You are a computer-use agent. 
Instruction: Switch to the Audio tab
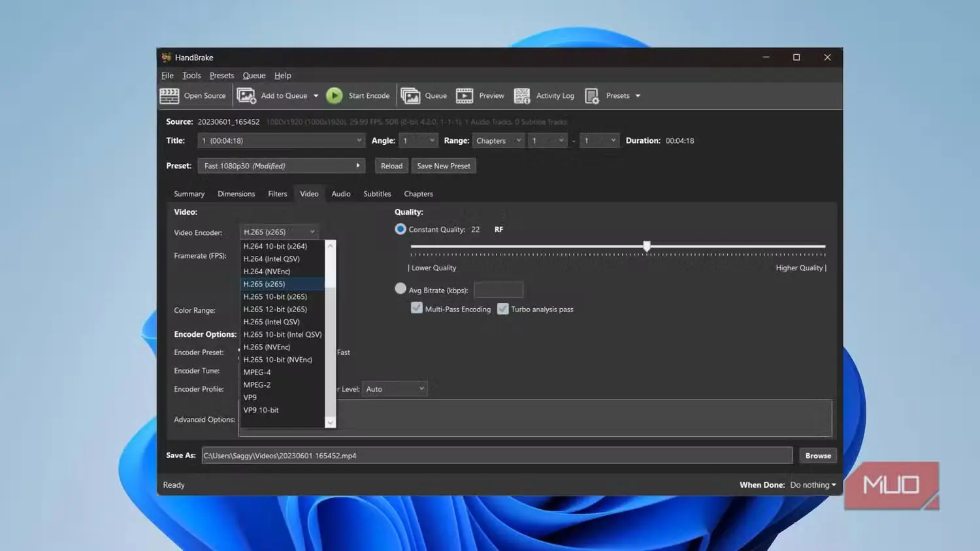click(x=341, y=194)
